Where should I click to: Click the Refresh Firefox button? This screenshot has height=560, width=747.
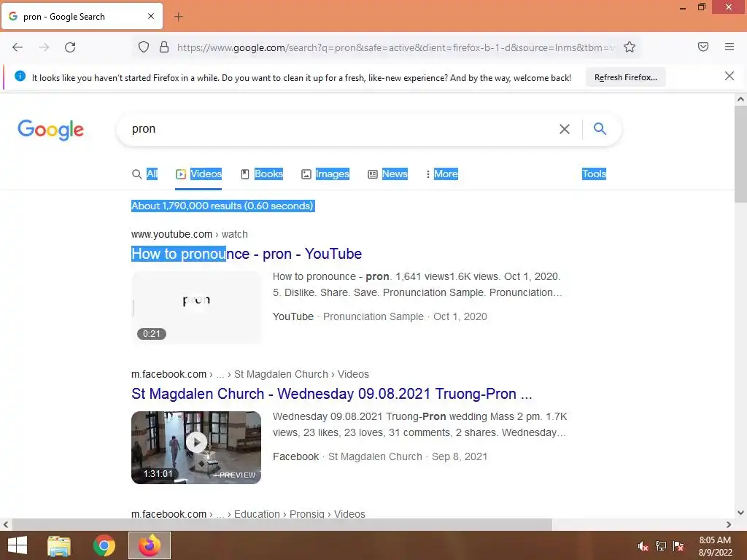[x=625, y=77]
